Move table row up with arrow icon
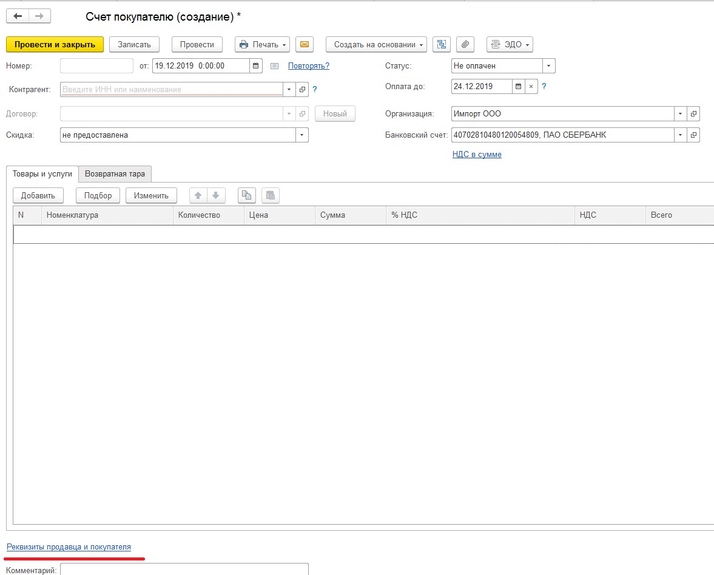This screenshot has height=575, width=714. coord(198,195)
